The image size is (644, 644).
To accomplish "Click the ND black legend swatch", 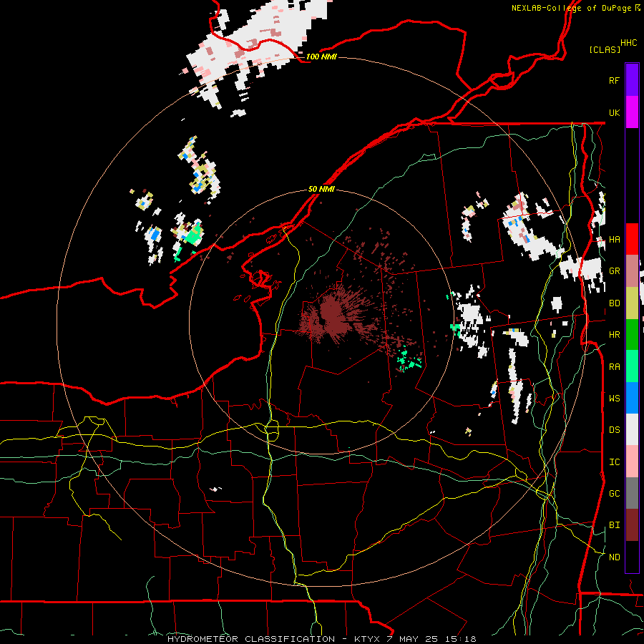I will coord(632,557).
